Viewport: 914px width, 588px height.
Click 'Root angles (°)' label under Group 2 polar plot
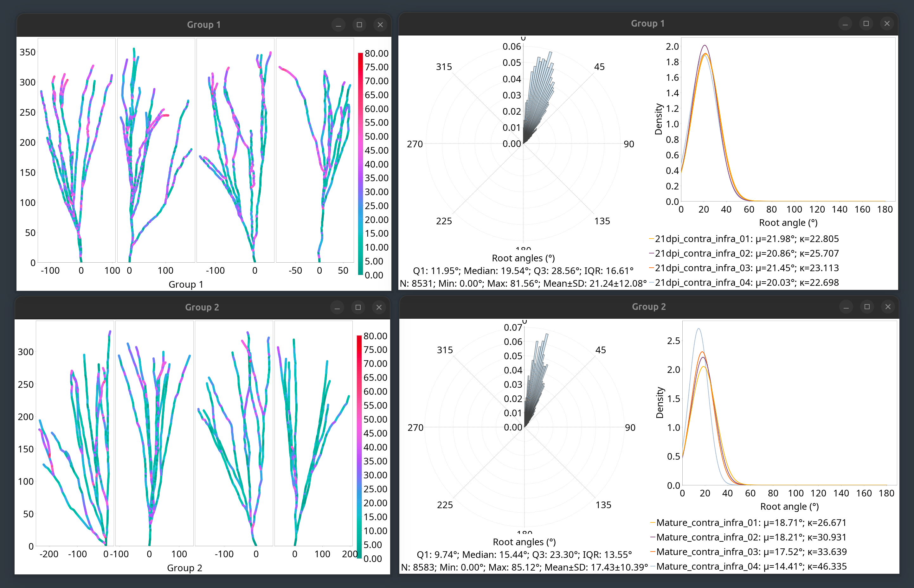click(524, 542)
